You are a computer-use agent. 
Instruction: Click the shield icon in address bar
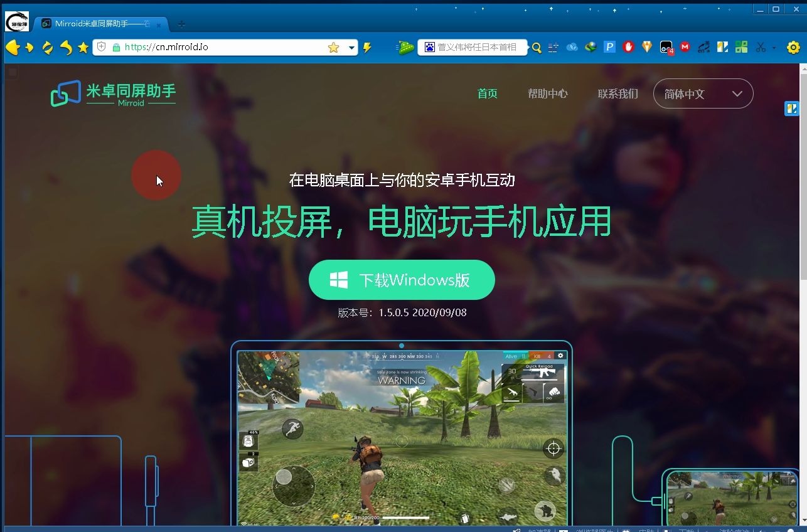(x=102, y=47)
